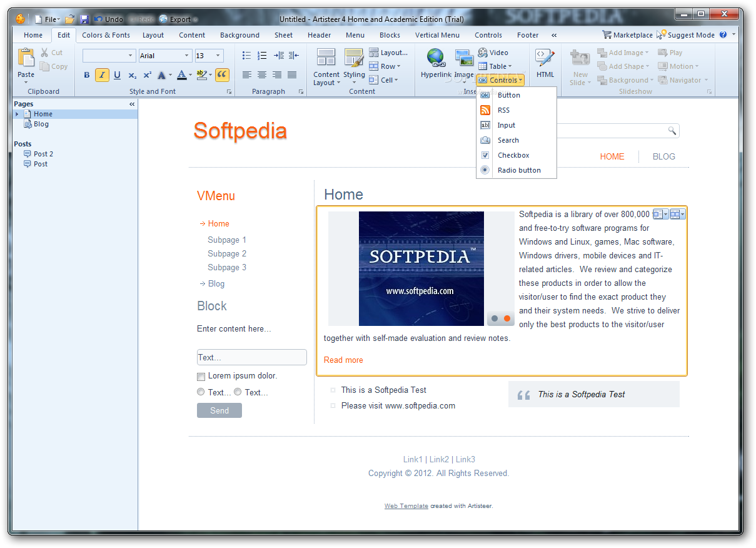Switch to the Colors & Fonts tab
The height and width of the screenshot is (548, 756).
[x=106, y=35]
